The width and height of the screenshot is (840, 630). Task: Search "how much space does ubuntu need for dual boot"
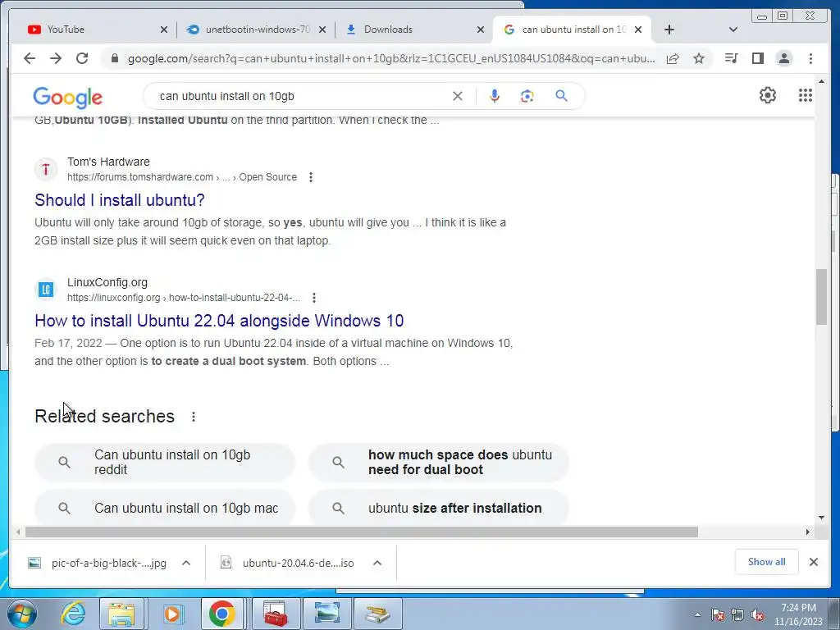(439, 463)
